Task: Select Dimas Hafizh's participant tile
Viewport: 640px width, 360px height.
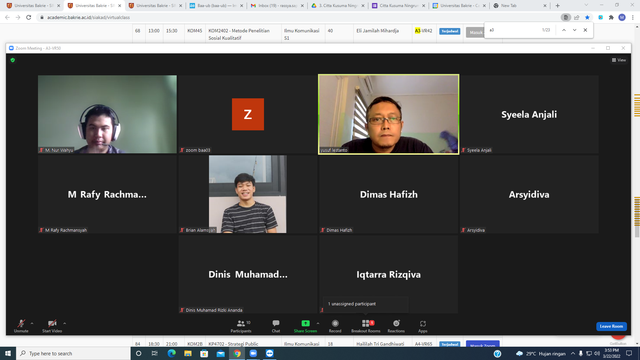Action: [x=389, y=194]
